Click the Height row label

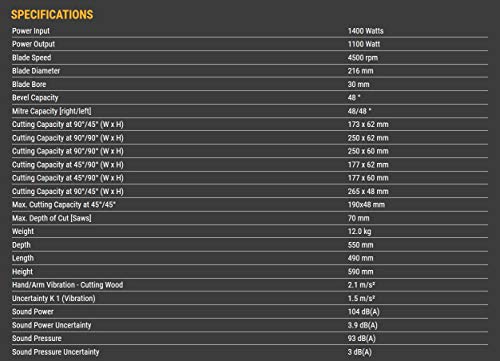[x=22, y=272]
